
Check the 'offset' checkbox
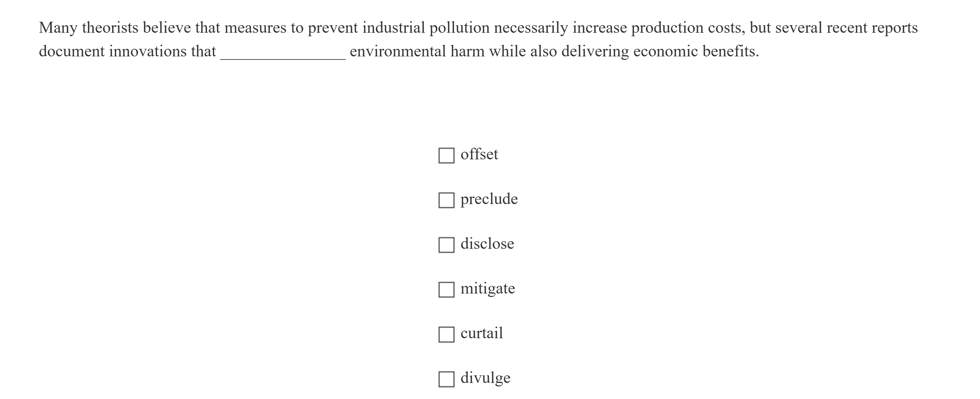[x=446, y=155]
